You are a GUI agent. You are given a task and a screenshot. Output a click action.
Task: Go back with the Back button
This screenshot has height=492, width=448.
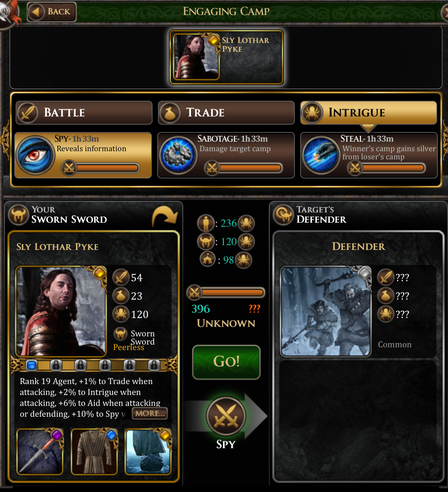52,12
